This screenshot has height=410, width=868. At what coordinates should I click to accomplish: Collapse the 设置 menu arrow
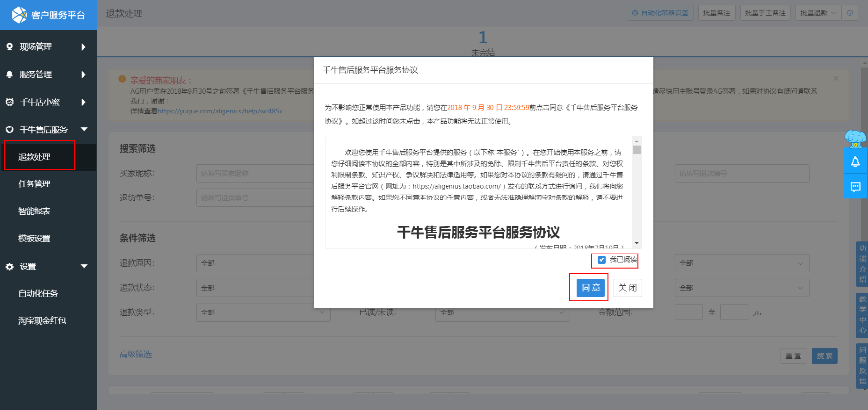pos(84,266)
